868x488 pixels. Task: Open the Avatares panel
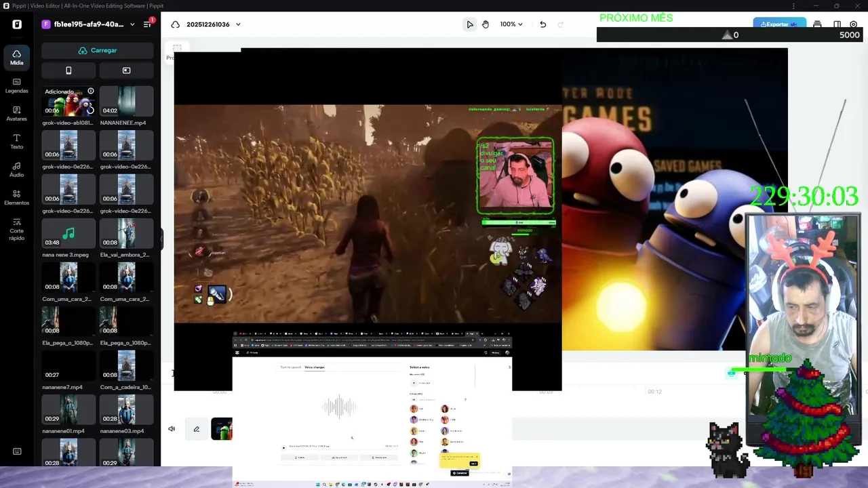pos(16,113)
